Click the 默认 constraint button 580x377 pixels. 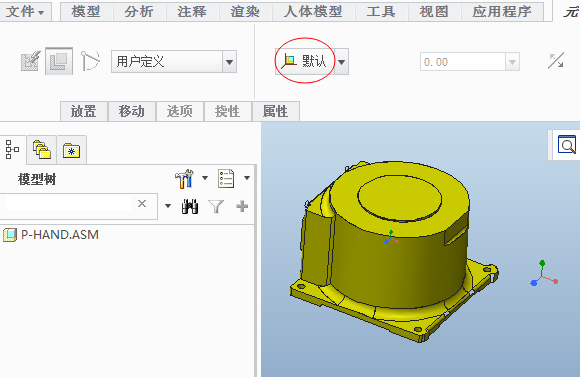pos(305,61)
